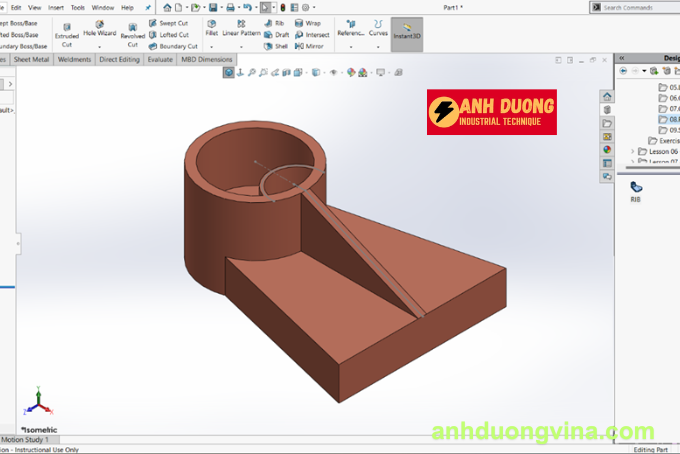Open the Evaluate tab
The width and height of the screenshot is (680, 454).
159,60
